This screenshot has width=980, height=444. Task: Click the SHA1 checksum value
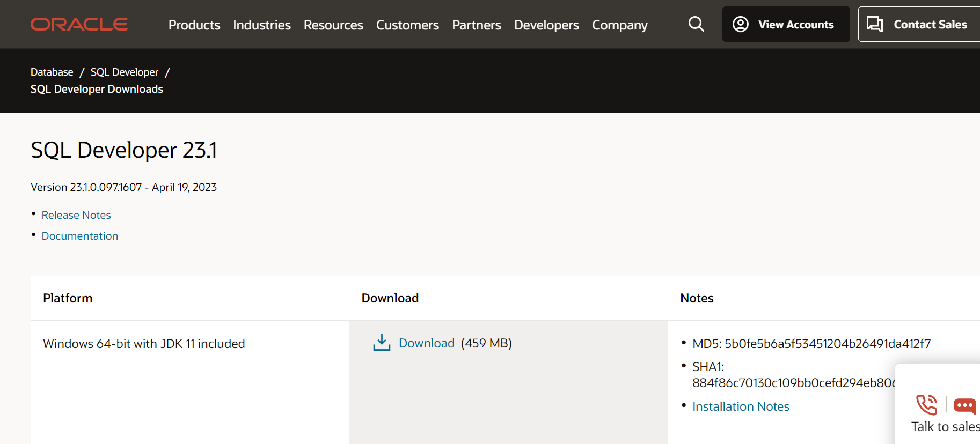(x=794, y=383)
